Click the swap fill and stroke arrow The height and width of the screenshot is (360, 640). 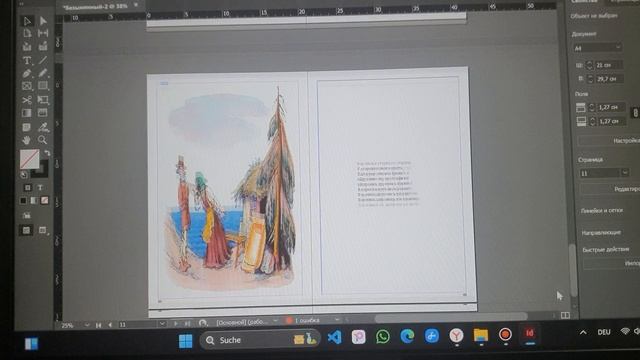click(47, 153)
